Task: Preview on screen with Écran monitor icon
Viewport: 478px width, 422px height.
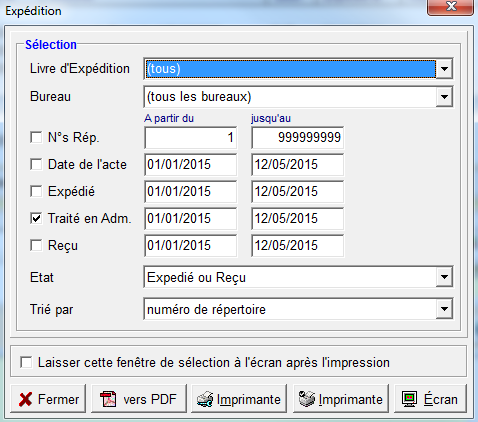Action: (430, 399)
